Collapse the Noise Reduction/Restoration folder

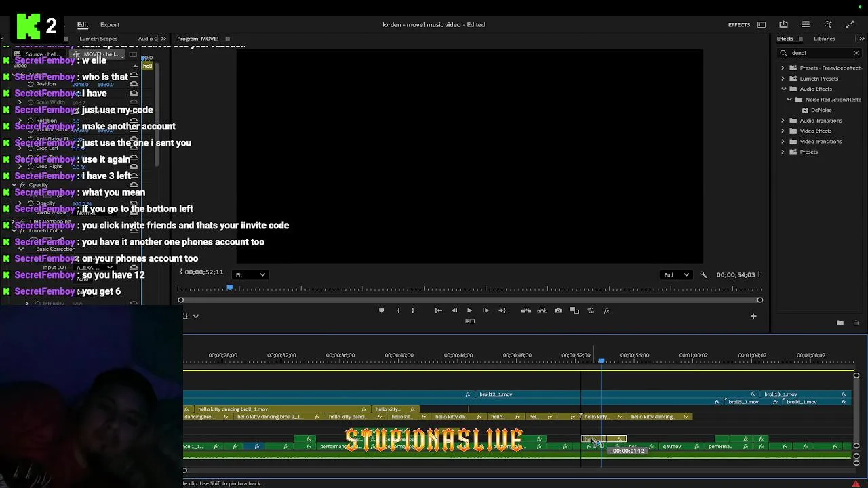click(x=789, y=100)
